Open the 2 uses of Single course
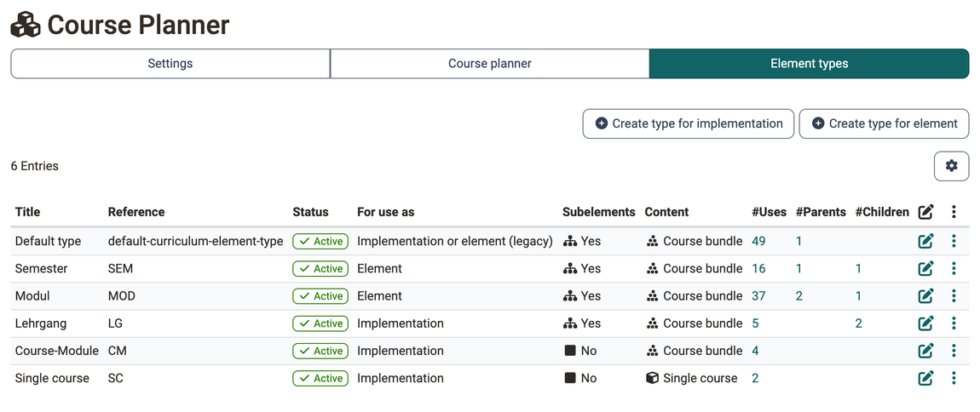This screenshot has width=980, height=412. (x=755, y=378)
